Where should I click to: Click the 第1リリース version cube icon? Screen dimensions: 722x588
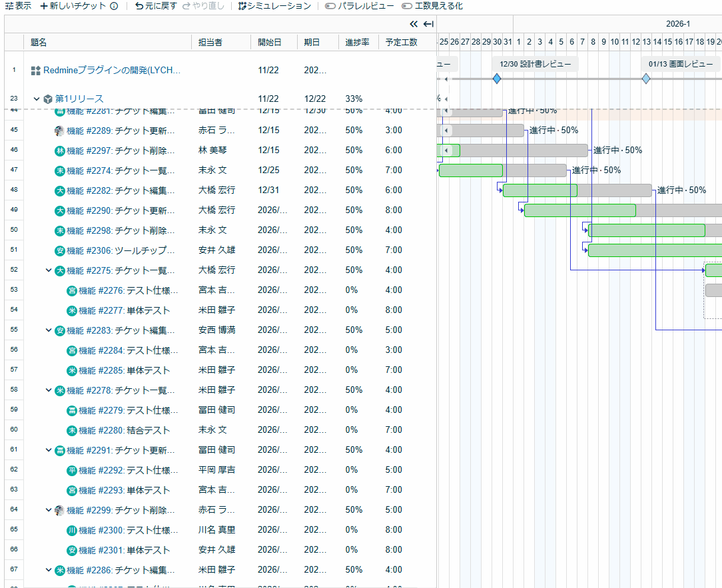click(48, 99)
